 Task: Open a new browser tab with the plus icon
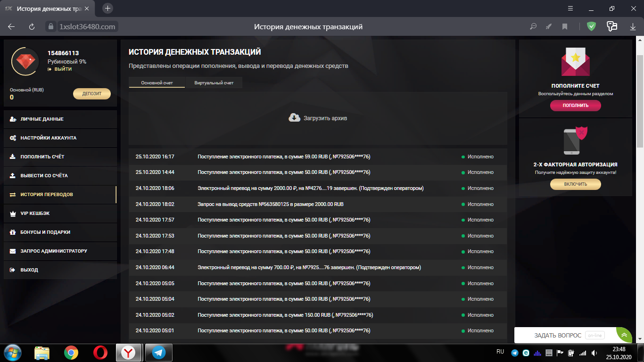click(108, 8)
